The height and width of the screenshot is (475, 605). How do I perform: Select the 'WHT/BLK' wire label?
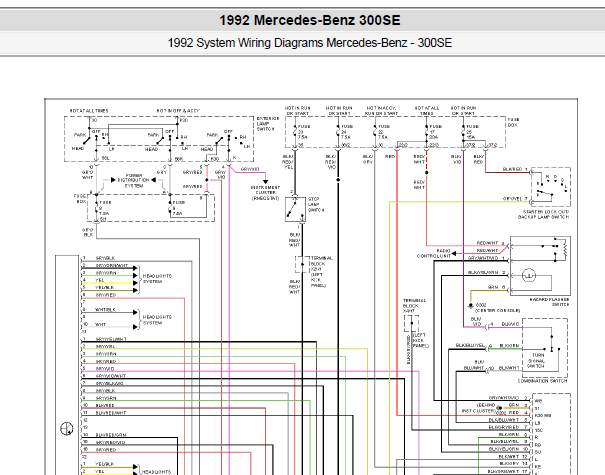click(105, 309)
